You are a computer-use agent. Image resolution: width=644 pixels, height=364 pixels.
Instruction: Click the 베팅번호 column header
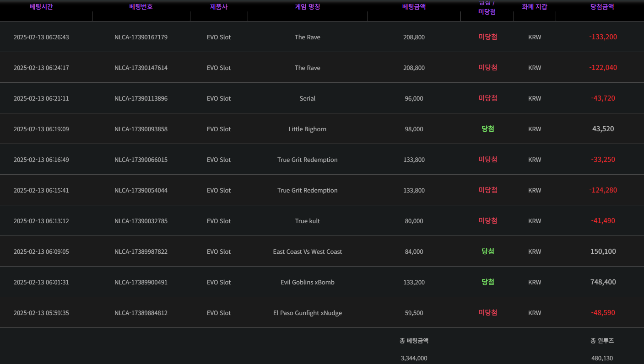[x=141, y=7]
